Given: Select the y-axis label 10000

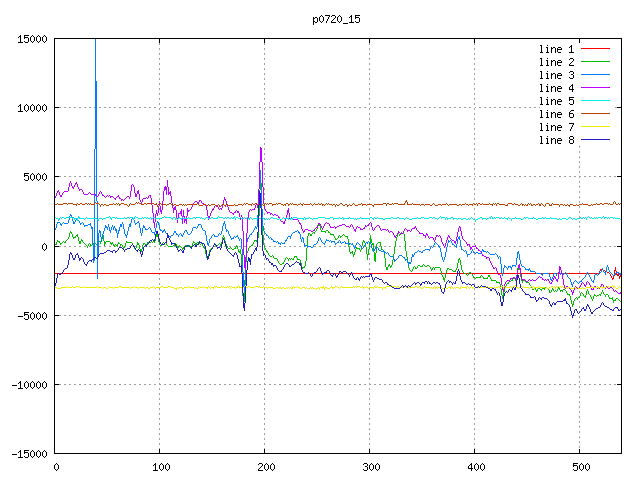Looking at the screenshot, I should [x=32, y=108].
